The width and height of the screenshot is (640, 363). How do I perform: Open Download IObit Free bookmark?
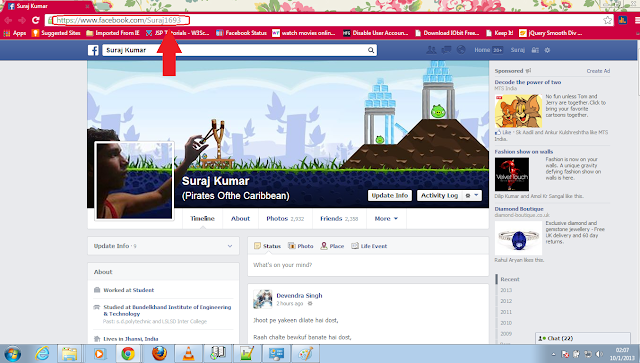click(x=447, y=33)
